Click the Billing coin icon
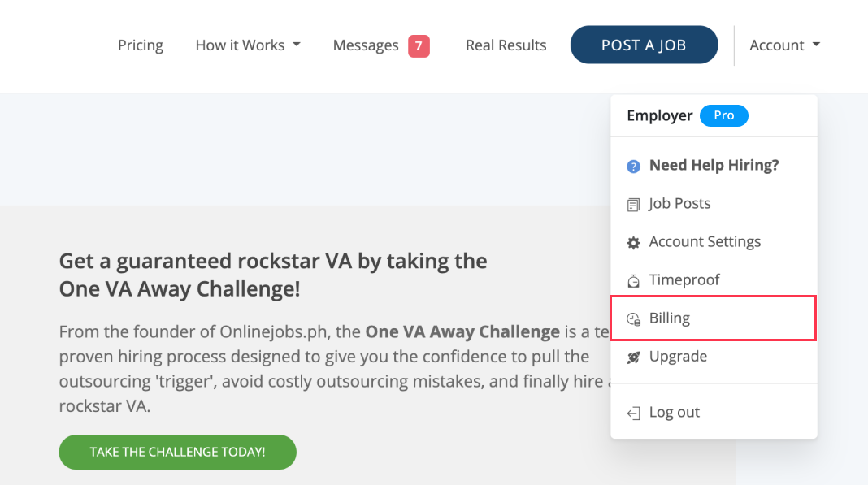868x485 pixels. pos(634,319)
